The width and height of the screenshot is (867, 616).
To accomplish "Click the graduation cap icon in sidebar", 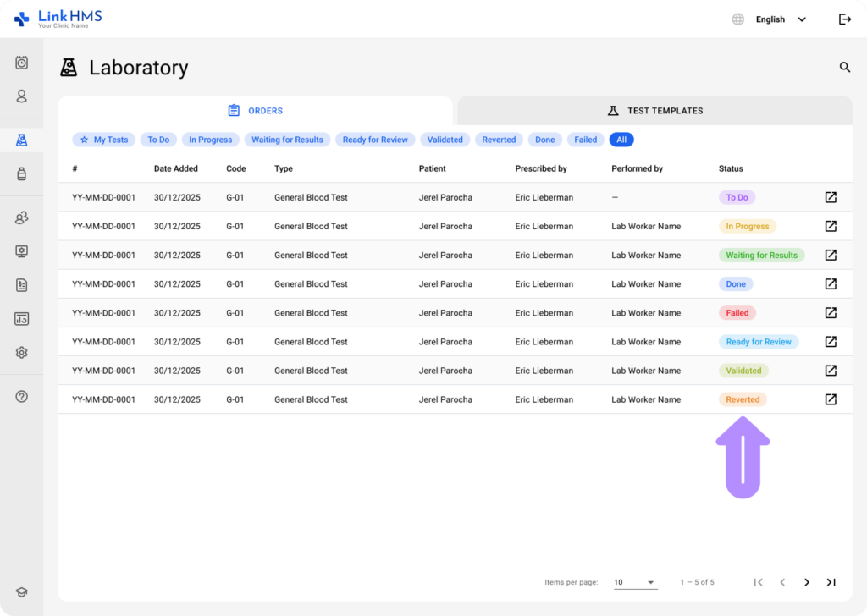I will pos(22,593).
